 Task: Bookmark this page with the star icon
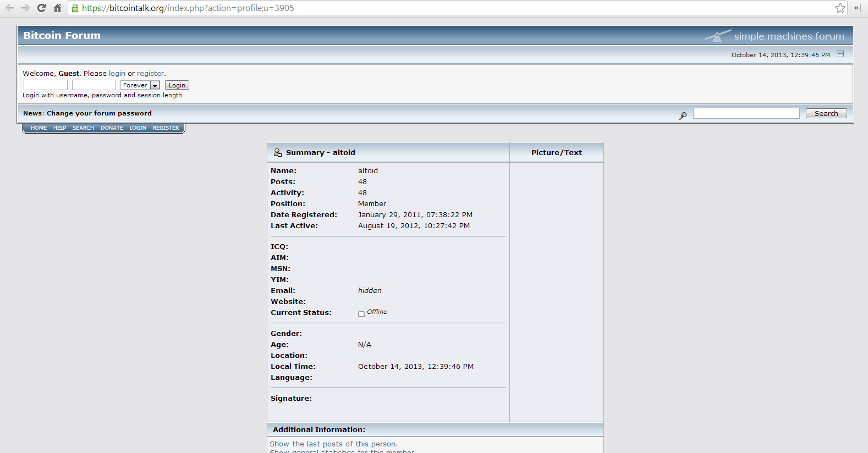(x=840, y=8)
